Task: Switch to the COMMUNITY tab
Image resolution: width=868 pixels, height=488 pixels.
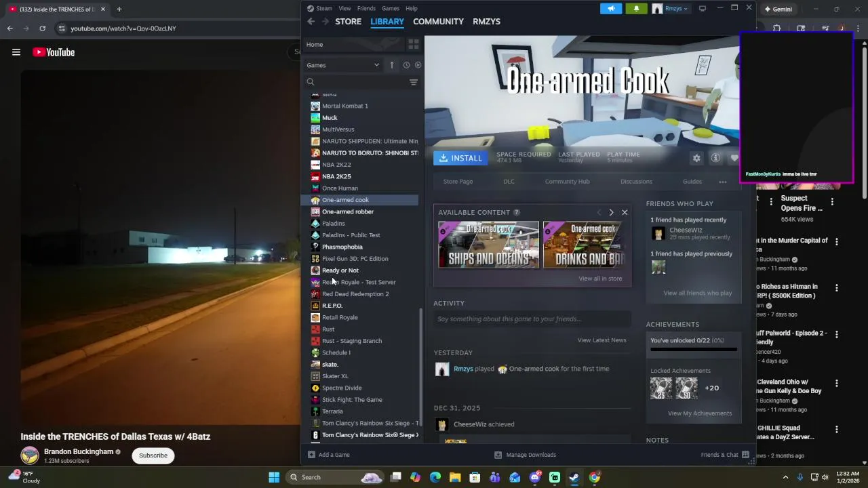Action: pyautogui.click(x=438, y=22)
